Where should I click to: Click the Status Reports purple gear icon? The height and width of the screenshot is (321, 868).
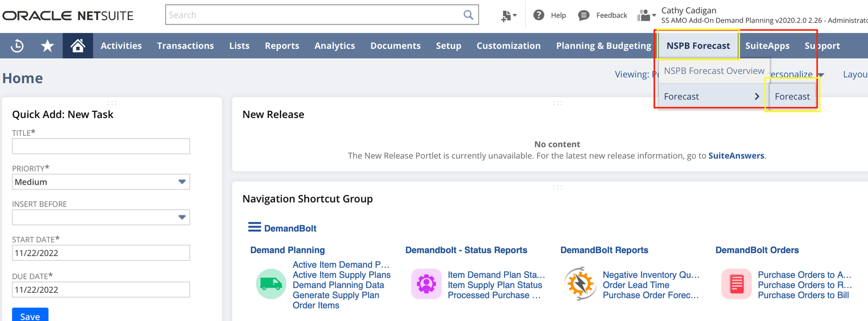(426, 284)
